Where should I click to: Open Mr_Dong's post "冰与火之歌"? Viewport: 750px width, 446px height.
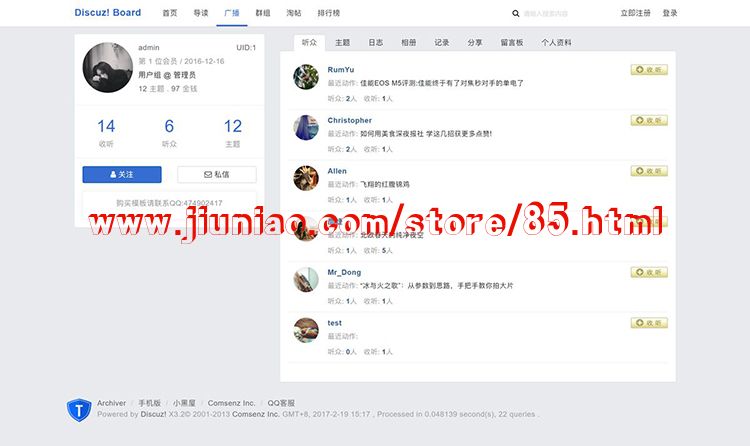click(437, 286)
